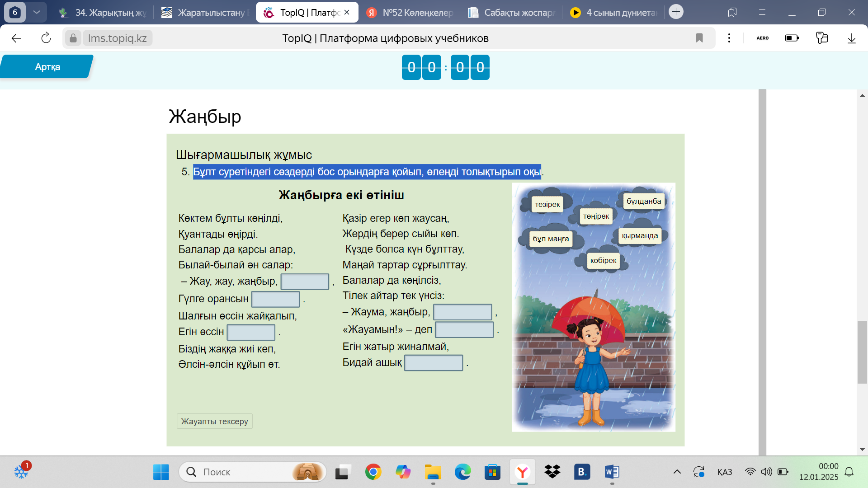
Task: Switch to the №52 Көлеңкелер tab
Action: (410, 13)
